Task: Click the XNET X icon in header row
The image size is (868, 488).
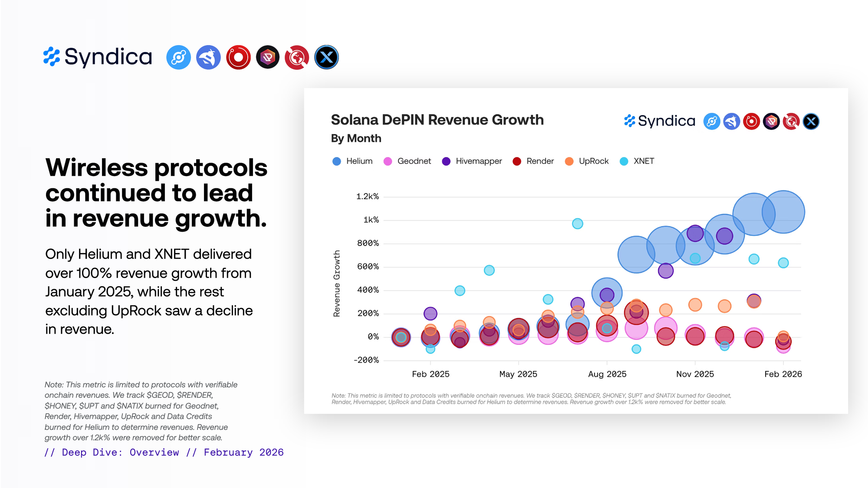Action: pyautogui.click(x=326, y=57)
